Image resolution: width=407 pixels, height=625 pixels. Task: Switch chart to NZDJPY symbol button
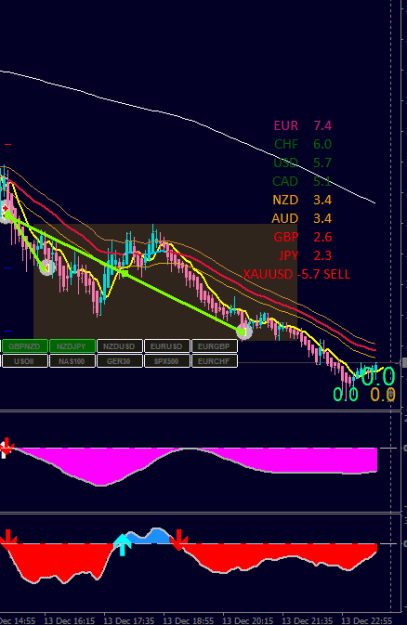click(72, 346)
